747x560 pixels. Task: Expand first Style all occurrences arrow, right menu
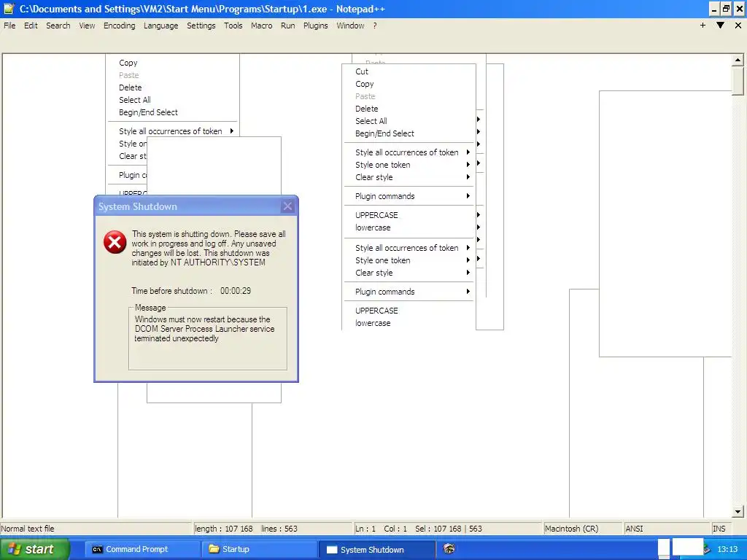pos(468,152)
